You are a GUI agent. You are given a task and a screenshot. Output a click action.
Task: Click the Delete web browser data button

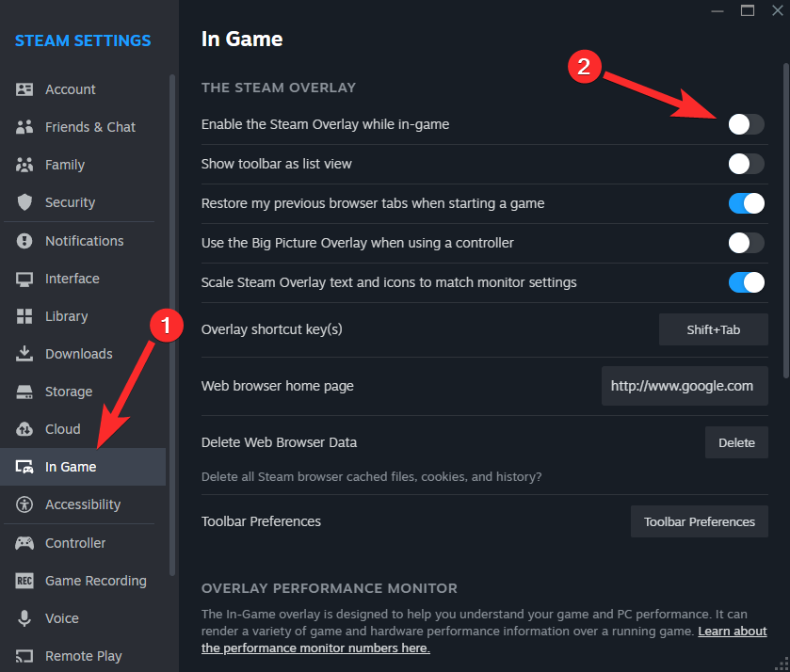pos(736,442)
